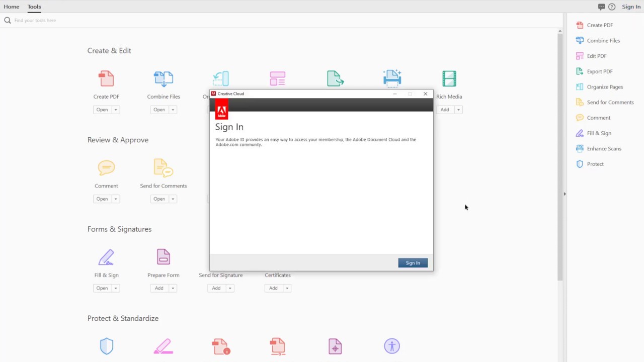This screenshot has height=362, width=644.
Task: Switch to the Tools tab
Action: click(34, 7)
